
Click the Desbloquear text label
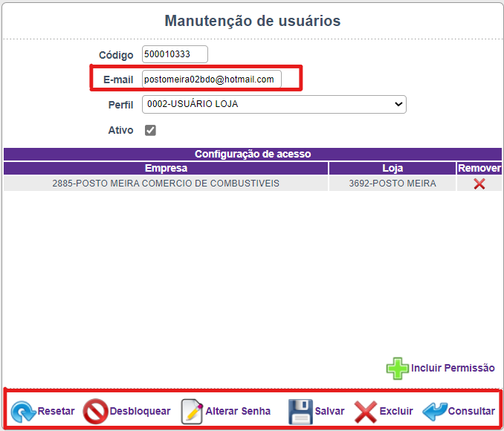pyautogui.click(x=140, y=411)
